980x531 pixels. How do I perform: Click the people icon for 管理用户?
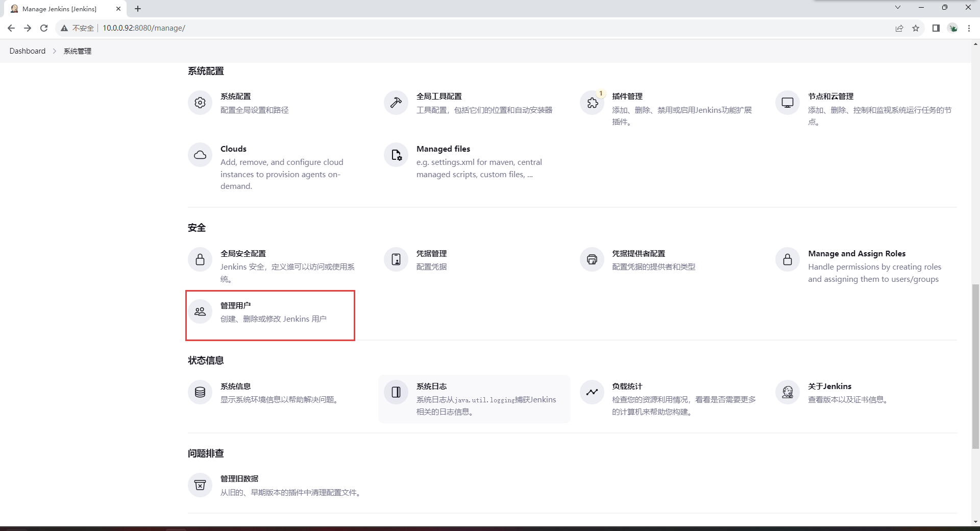[x=200, y=311]
